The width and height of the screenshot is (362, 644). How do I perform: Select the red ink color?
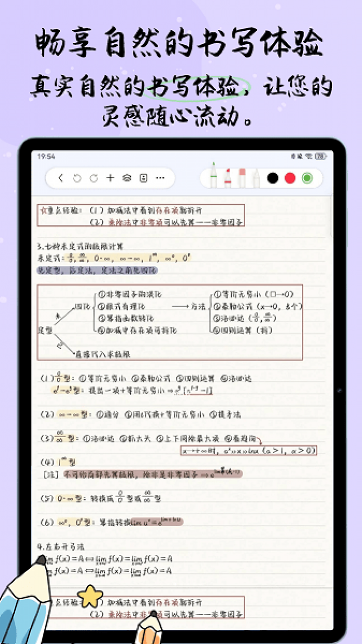(x=290, y=178)
